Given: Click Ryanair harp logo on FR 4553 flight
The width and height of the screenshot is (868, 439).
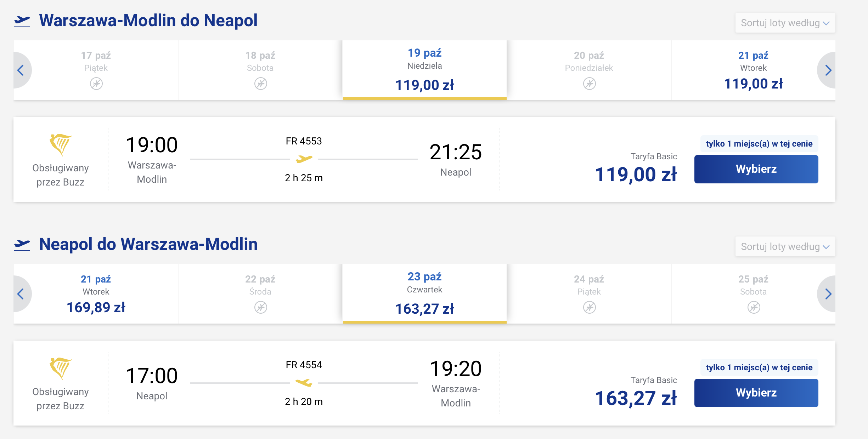Looking at the screenshot, I should 61,144.
